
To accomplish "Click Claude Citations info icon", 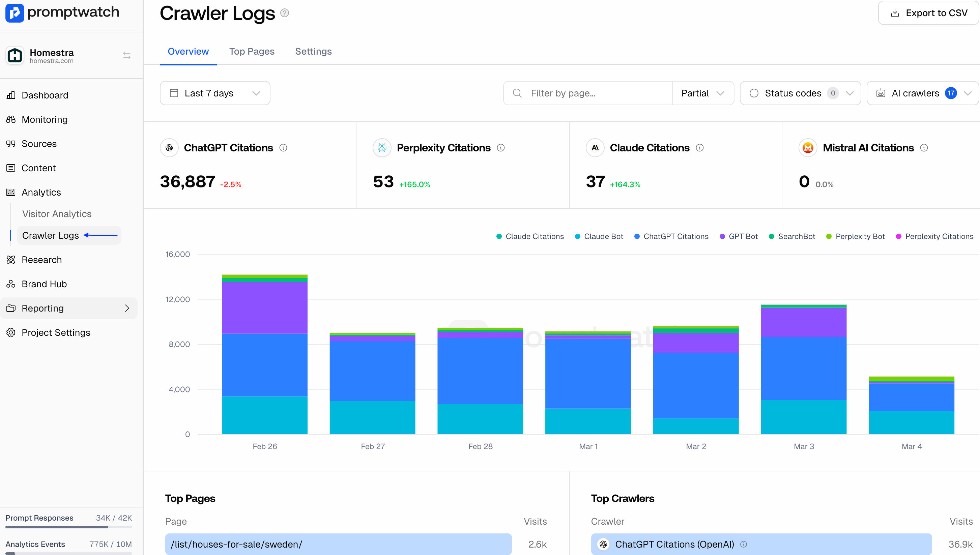I will click(700, 148).
